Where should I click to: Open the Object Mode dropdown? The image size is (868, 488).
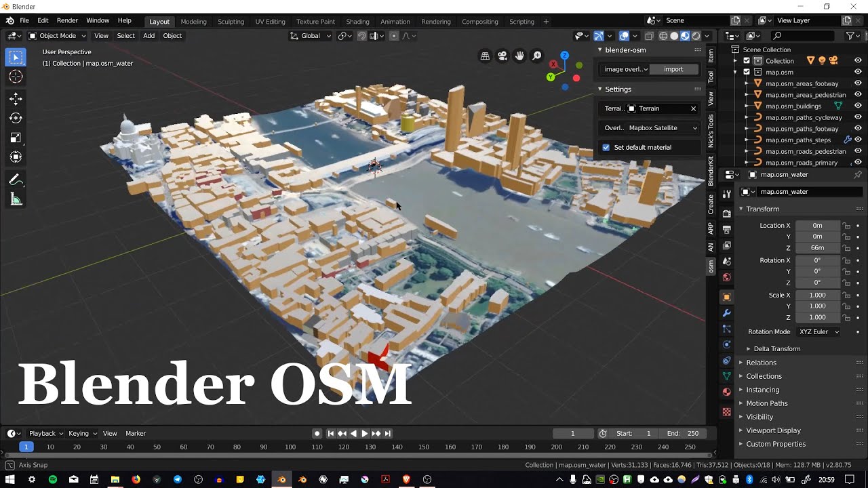(58, 36)
